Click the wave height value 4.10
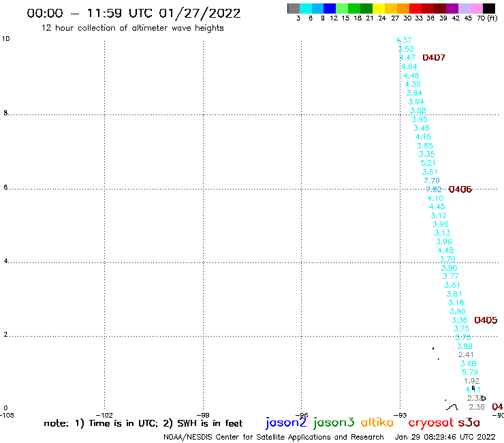 point(435,198)
